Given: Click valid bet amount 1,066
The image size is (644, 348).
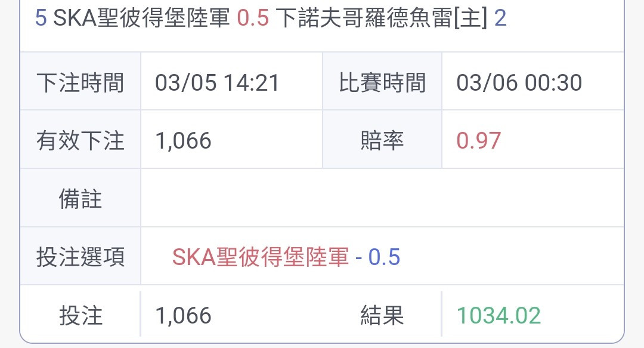Looking at the screenshot, I should coord(183,140).
